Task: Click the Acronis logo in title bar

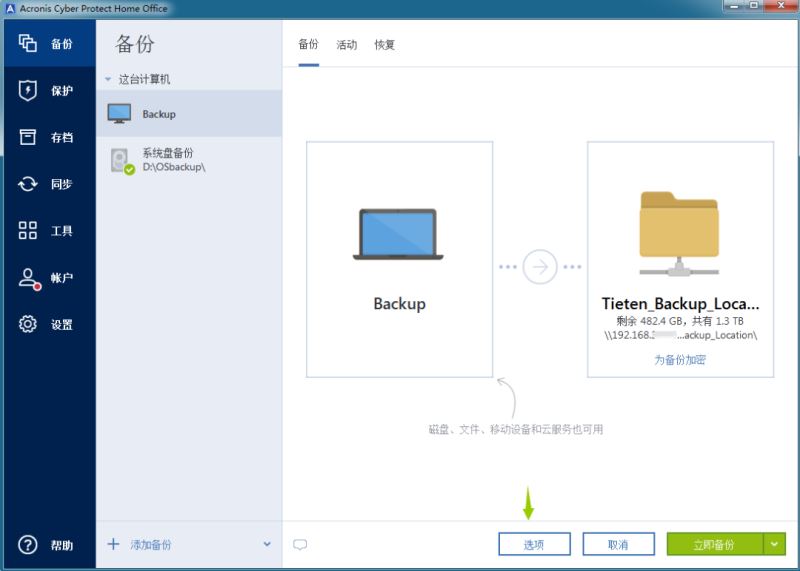Action: [10, 9]
